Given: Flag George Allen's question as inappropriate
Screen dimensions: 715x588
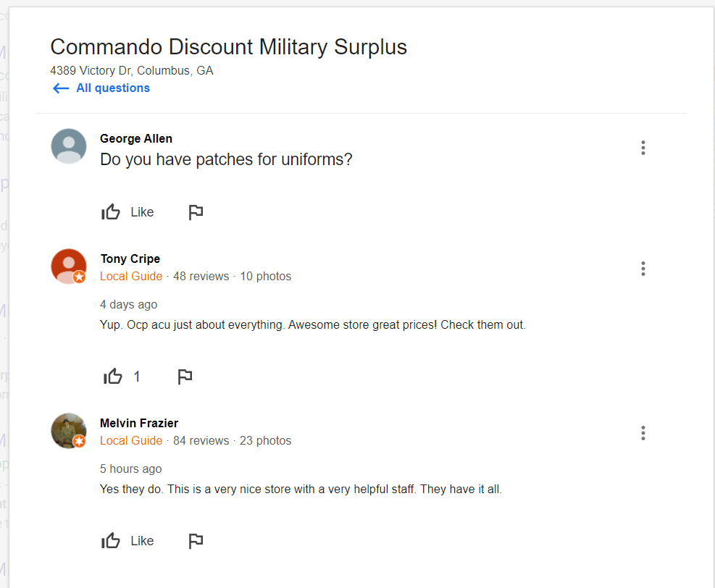Looking at the screenshot, I should (196, 212).
